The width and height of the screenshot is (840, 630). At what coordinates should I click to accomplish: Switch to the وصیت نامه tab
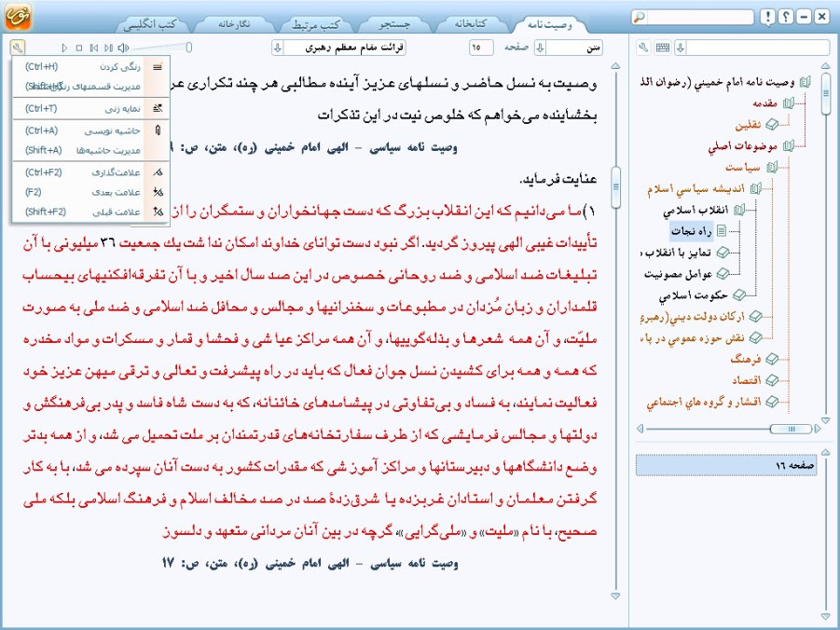pos(550,24)
